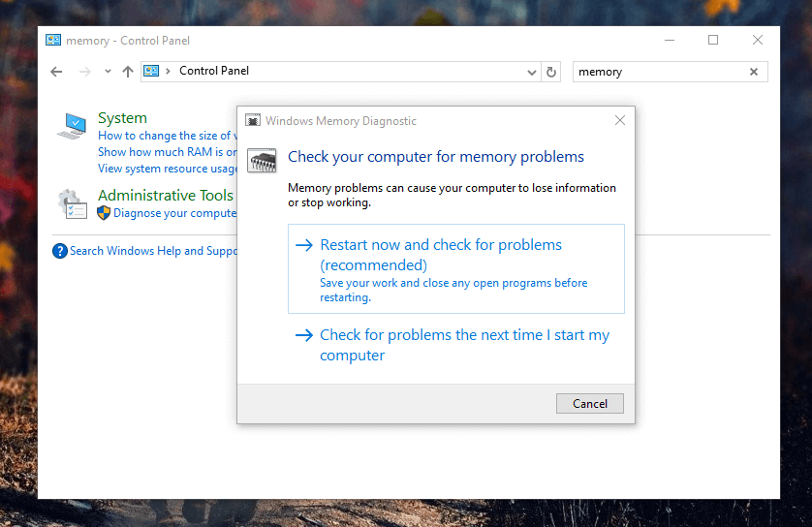Open Search Windows Help and Support link

pos(153,251)
